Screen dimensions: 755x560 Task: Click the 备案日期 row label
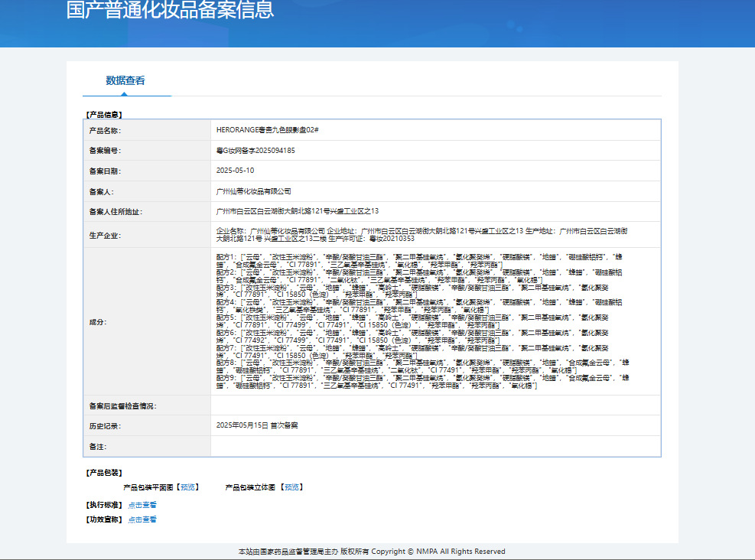[x=105, y=171]
